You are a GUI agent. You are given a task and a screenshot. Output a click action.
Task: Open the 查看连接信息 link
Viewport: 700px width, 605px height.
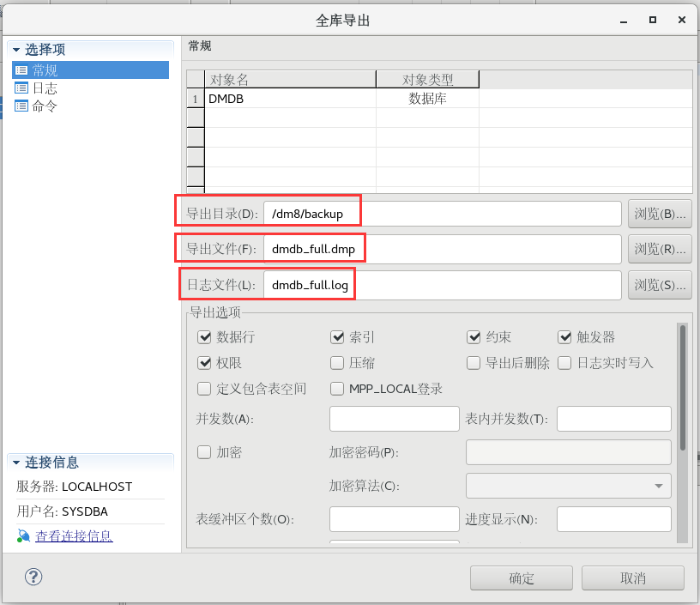pos(74,535)
